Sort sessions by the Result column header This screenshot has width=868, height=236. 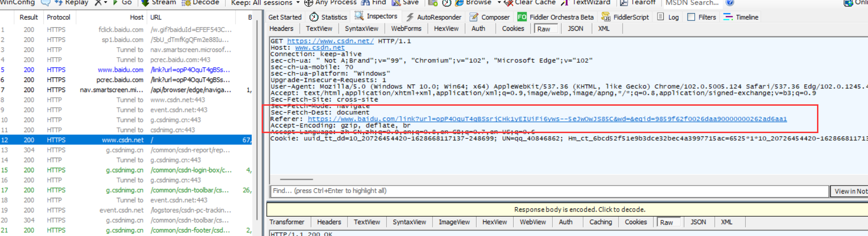point(29,17)
